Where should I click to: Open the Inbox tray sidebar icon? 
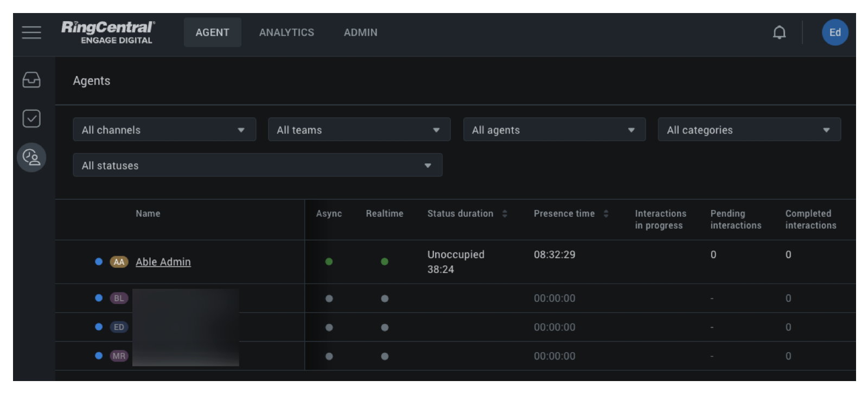point(31,80)
